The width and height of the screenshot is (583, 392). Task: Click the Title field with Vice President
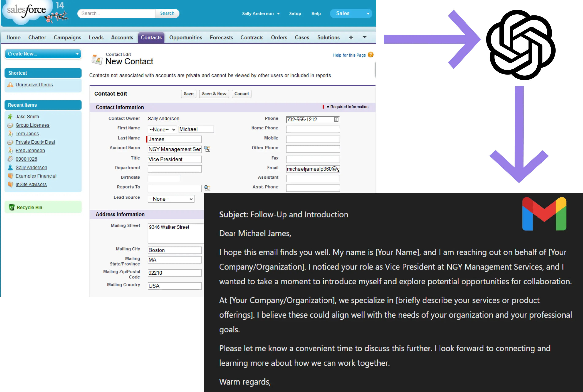[174, 159]
